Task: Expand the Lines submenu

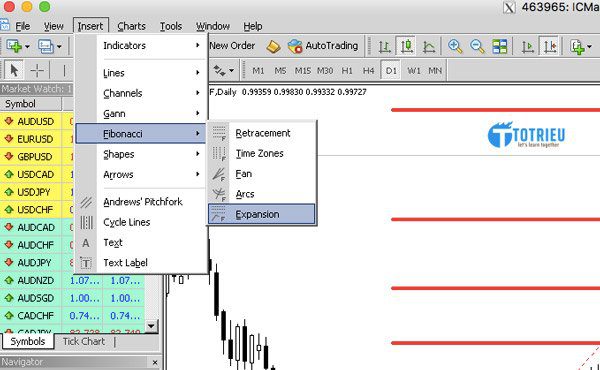Action: 141,73
